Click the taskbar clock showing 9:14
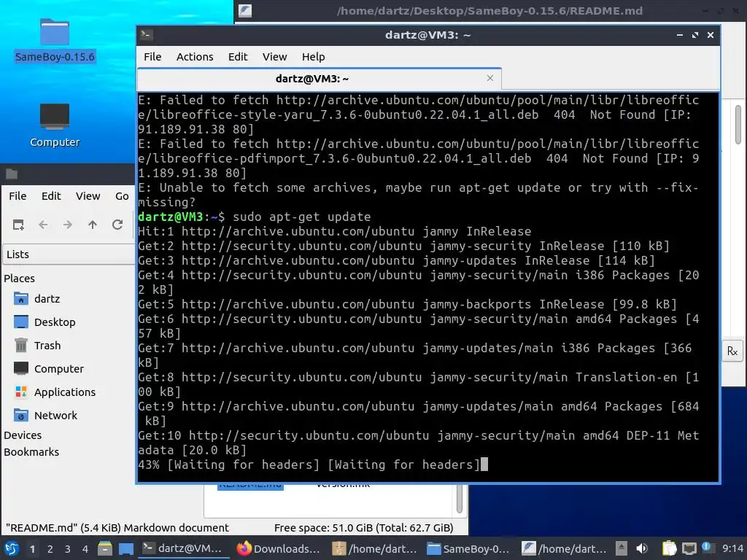 (732, 549)
